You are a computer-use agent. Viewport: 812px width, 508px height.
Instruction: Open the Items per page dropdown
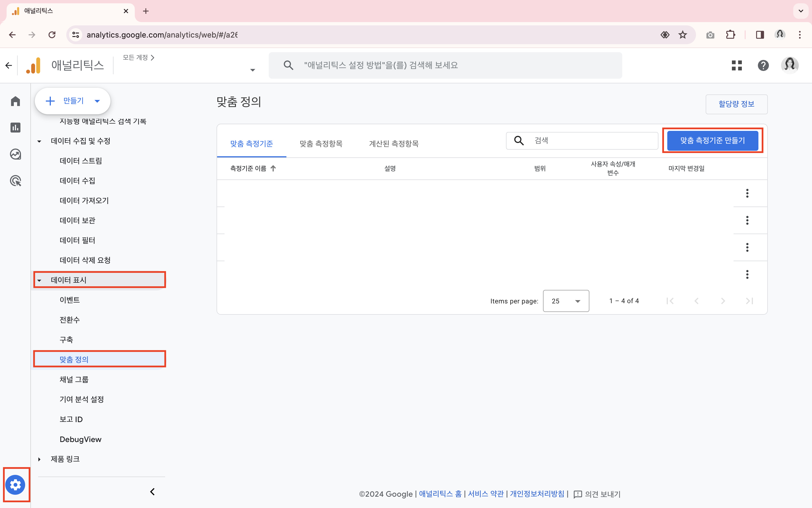566,301
